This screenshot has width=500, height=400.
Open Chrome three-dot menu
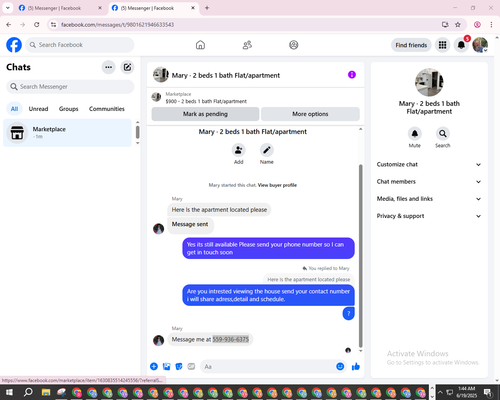click(x=491, y=24)
